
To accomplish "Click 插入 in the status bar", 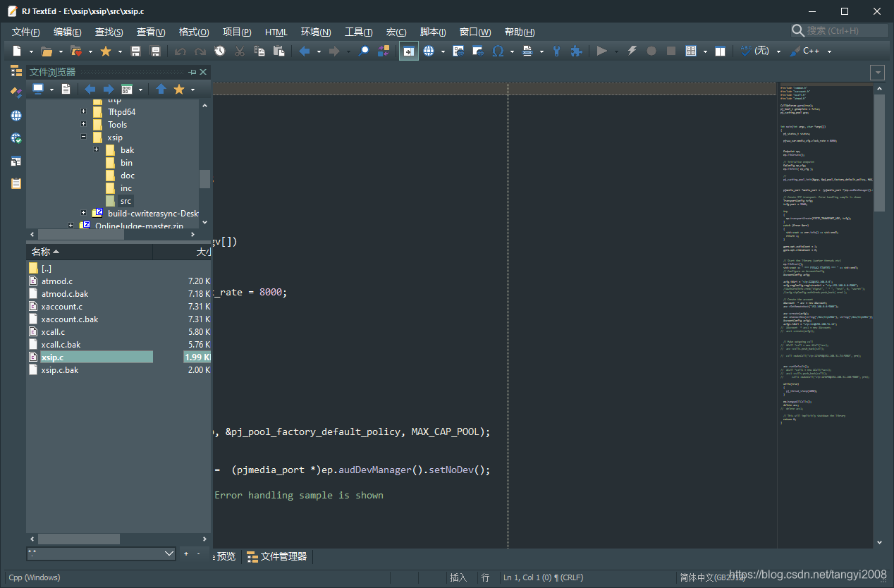I will click(458, 577).
